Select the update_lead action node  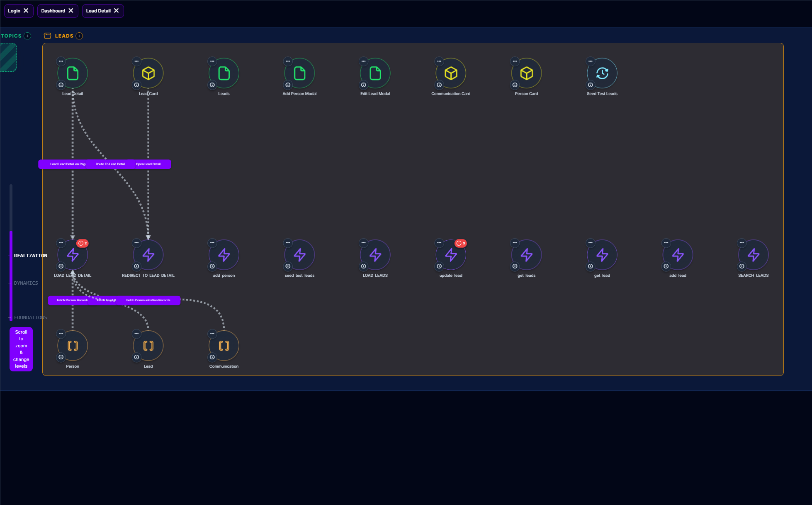click(451, 255)
